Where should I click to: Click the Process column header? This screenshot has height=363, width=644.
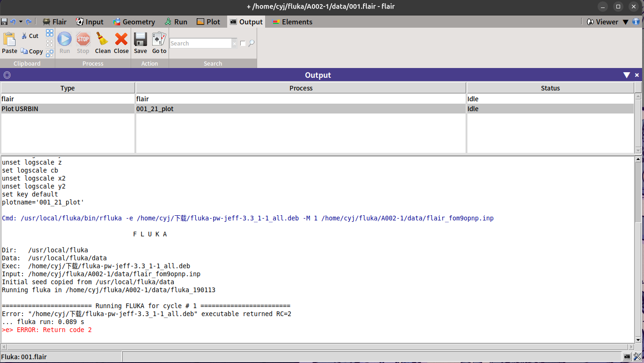tap(301, 88)
